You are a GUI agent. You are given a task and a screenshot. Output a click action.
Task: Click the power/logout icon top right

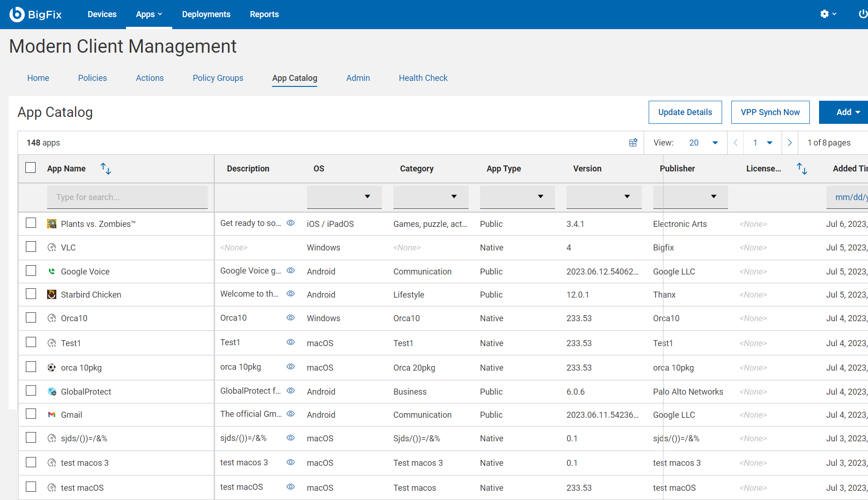click(862, 14)
